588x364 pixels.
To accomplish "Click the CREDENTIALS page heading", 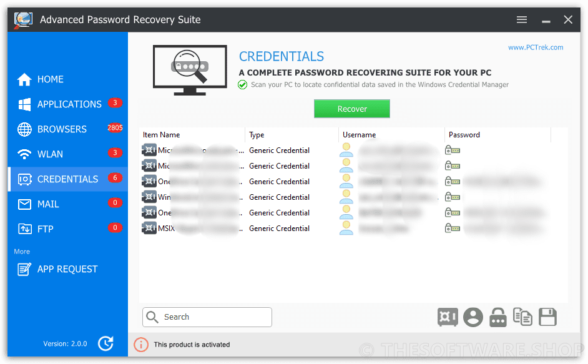I will pos(282,57).
